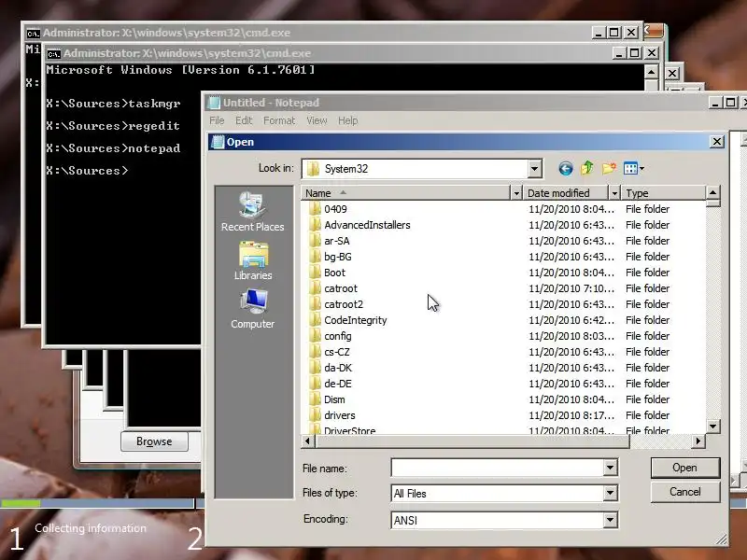
Task: Open the View Menu icon
Action: (x=630, y=168)
